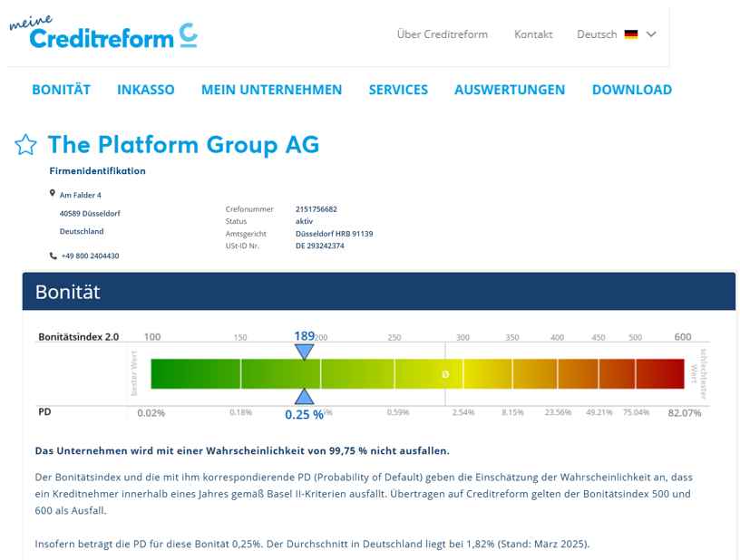
Task: Open the SERVICES menu
Action: [x=398, y=90]
